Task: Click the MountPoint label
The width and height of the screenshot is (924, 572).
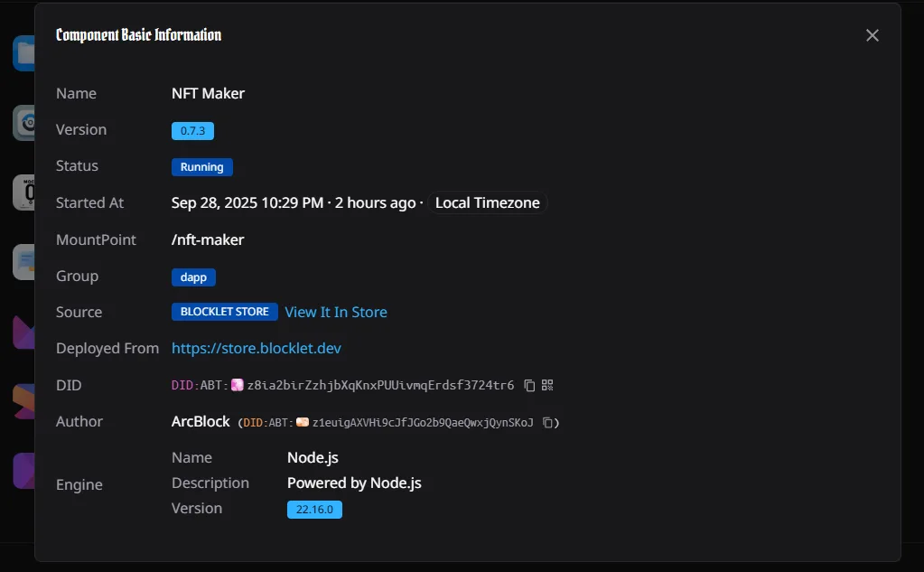Action: 96,240
